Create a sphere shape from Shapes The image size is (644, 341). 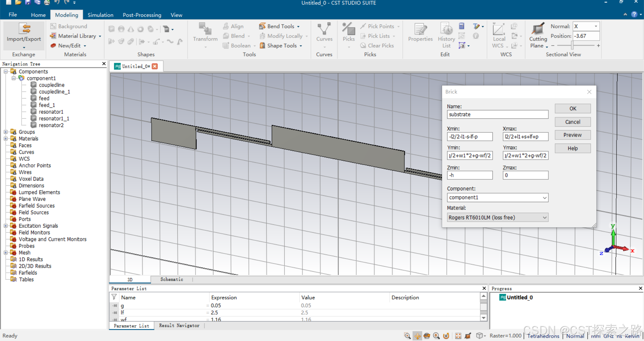tap(121, 29)
